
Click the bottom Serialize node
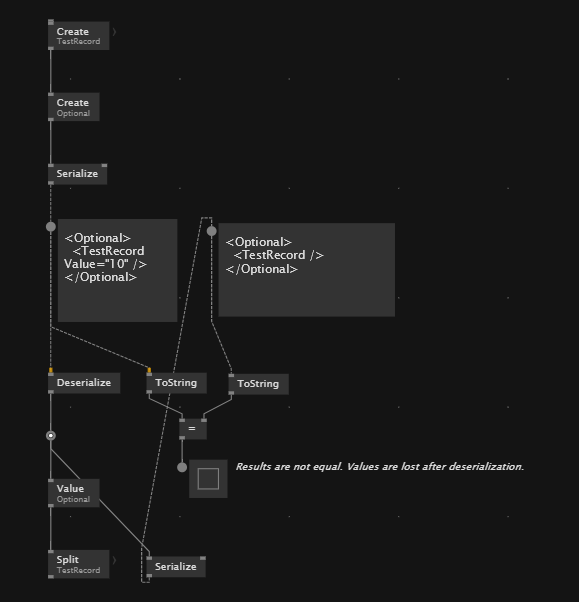click(176, 567)
